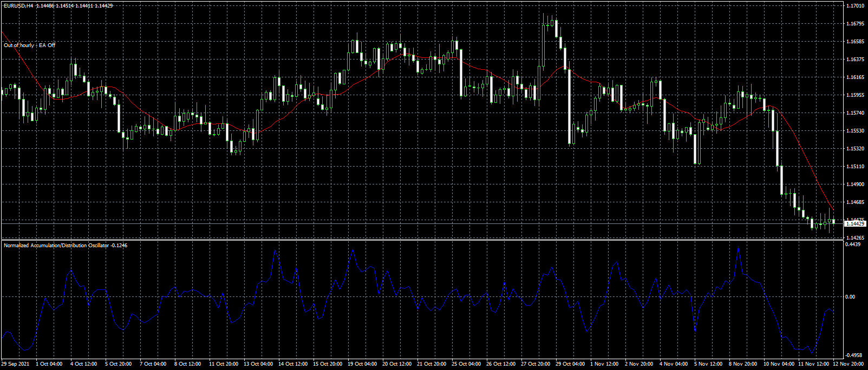Click the 14 Oct 12:00 time label

[x=293, y=364]
